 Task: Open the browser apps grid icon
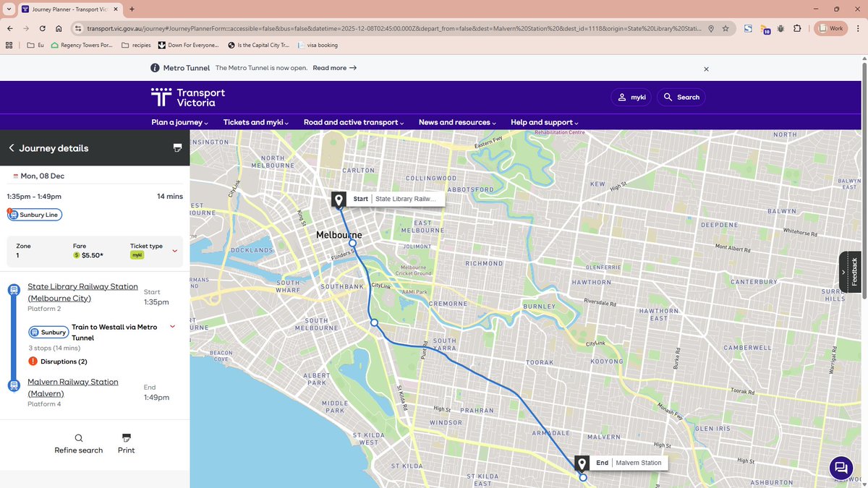point(9,45)
